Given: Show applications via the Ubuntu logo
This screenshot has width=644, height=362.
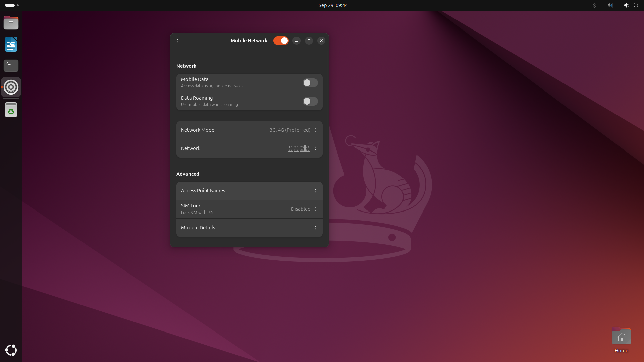Looking at the screenshot, I should click(x=11, y=350).
